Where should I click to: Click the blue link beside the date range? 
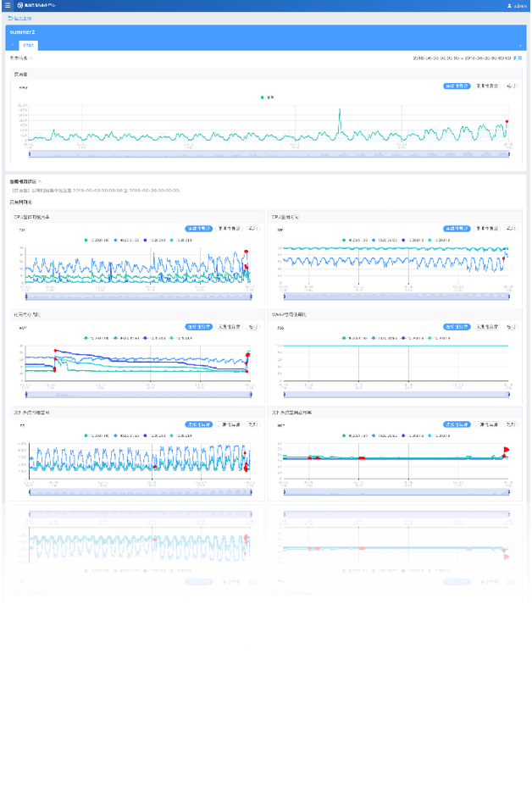click(518, 58)
